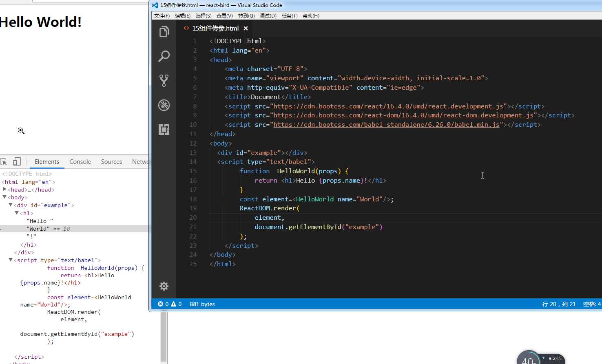Click the title Document tag on line 7

coord(268,97)
